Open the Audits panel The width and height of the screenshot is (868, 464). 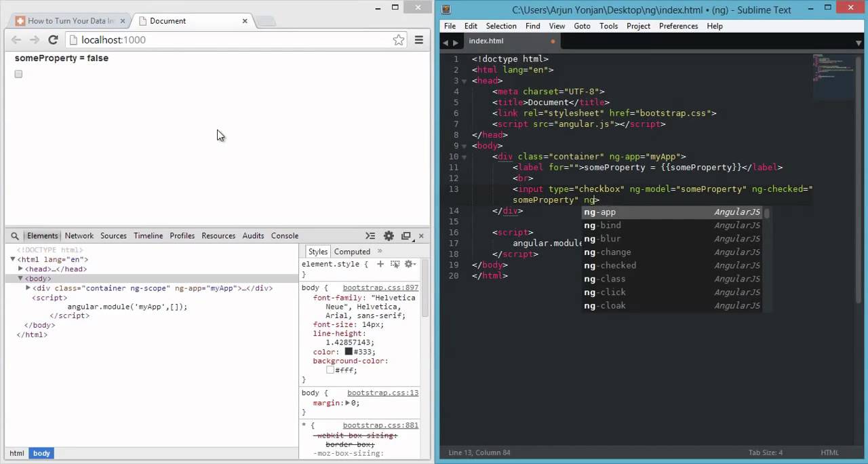tap(253, 236)
